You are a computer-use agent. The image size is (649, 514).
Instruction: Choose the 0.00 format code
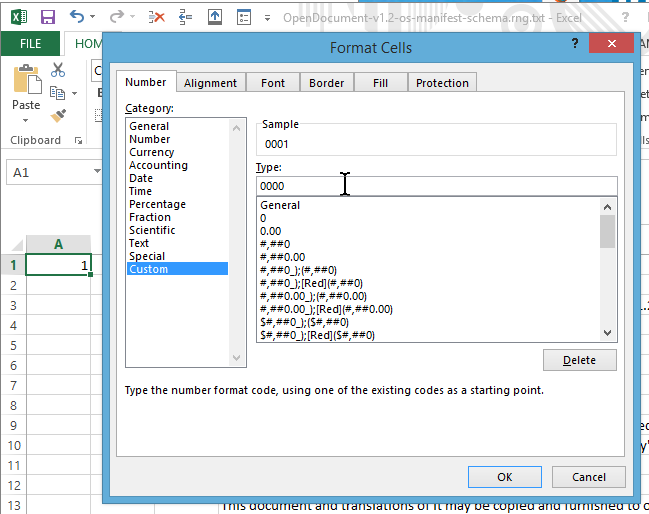coord(270,231)
